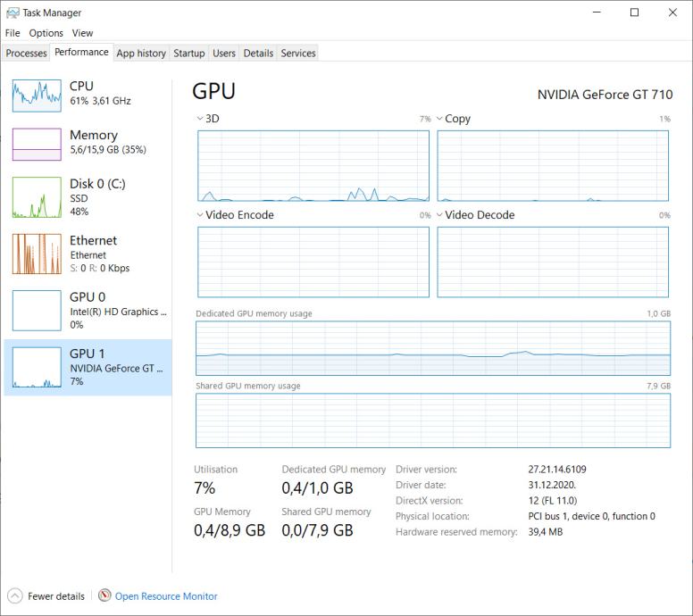693x616 pixels.
Task: Click the Fewer details chevron icon
Action: (15, 596)
